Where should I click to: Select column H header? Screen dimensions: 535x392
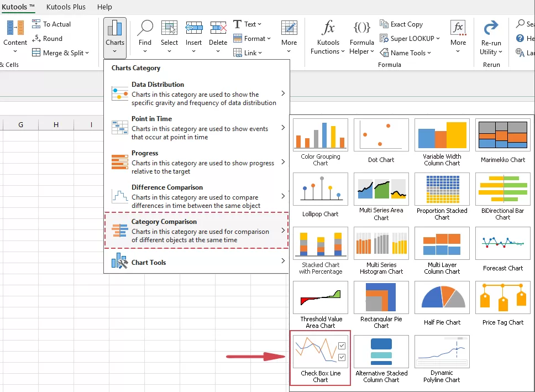56,124
